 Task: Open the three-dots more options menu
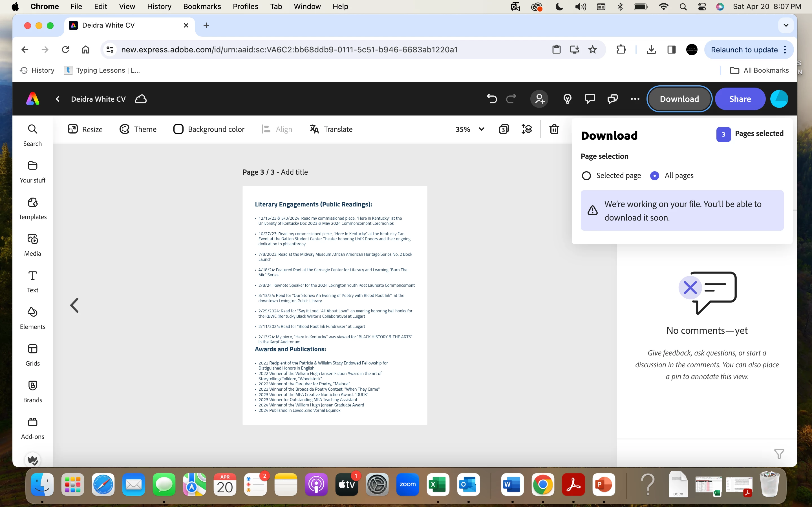coord(635,99)
